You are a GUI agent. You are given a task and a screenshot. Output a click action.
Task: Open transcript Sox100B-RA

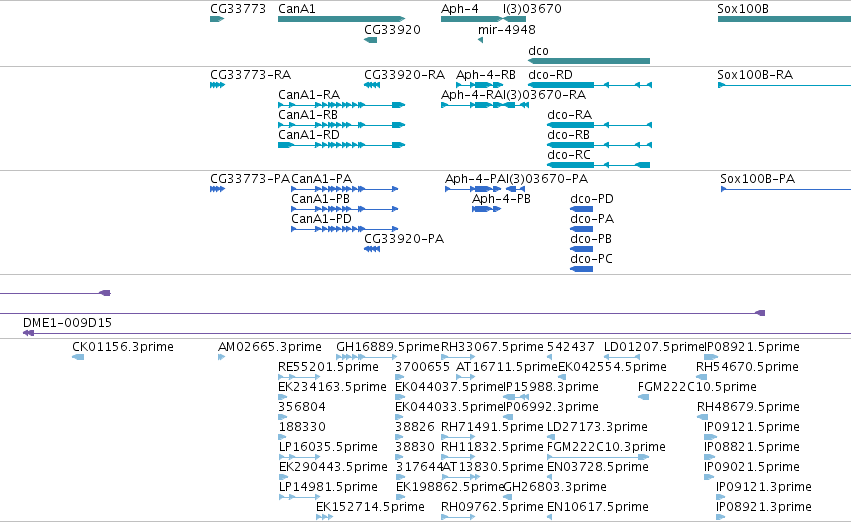click(x=755, y=75)
